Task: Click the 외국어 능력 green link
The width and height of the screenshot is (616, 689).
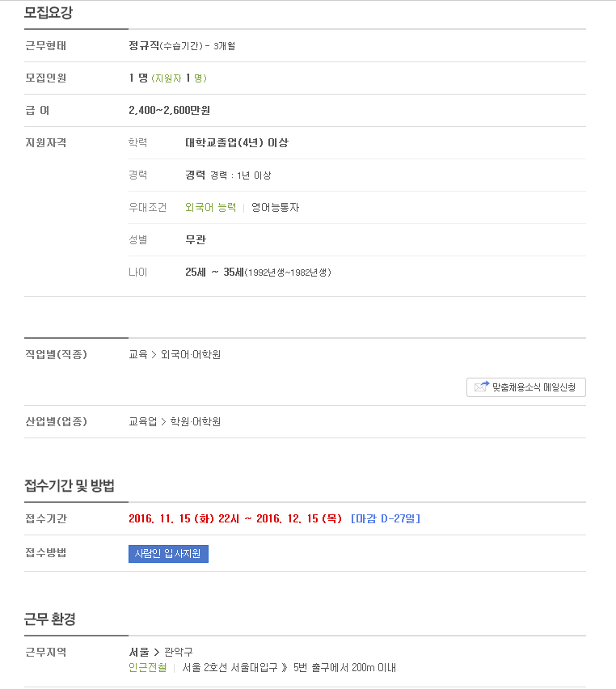Action: pos(210,207)
